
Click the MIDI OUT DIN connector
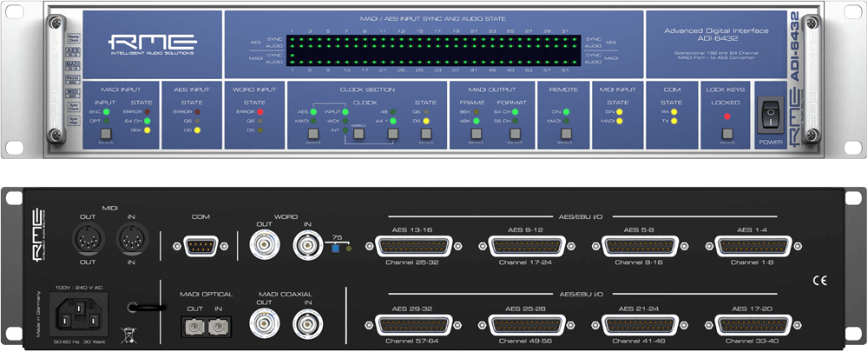point(89,237)
